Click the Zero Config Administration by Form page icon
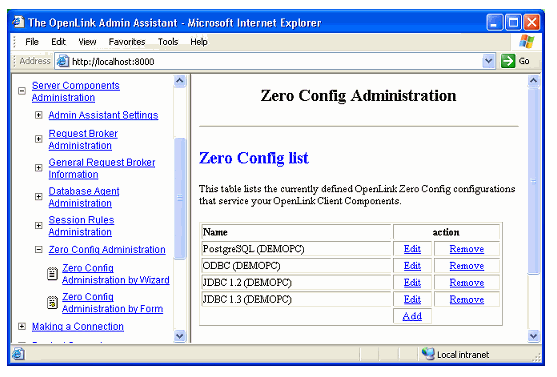The image size is (557, 377). pos(52,303)
